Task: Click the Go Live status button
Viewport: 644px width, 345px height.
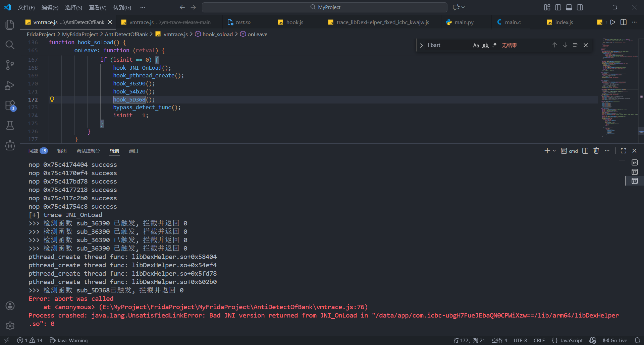Action: coord(615,340)
